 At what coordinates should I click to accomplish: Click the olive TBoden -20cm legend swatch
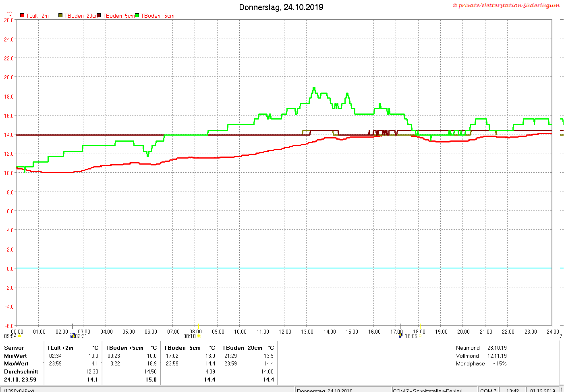[x=60, y=16]
